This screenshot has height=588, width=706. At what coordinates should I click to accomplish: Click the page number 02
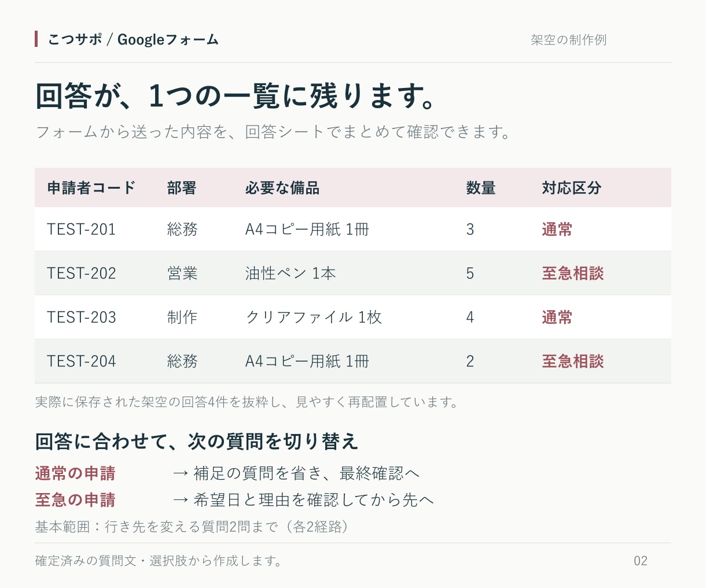(x=641, y=561)
